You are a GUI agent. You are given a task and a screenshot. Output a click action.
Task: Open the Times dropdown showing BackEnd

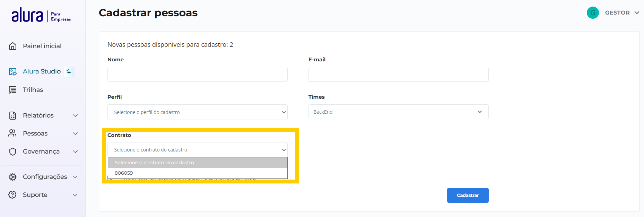(398, 112)
